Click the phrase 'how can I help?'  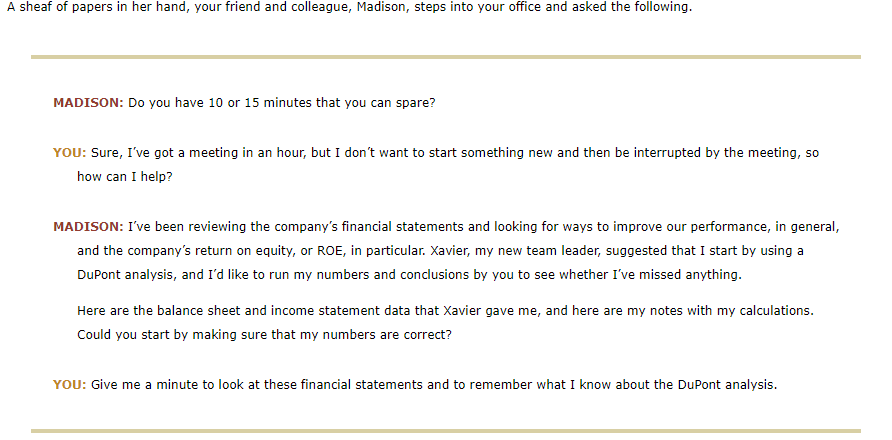coord(125,176)
